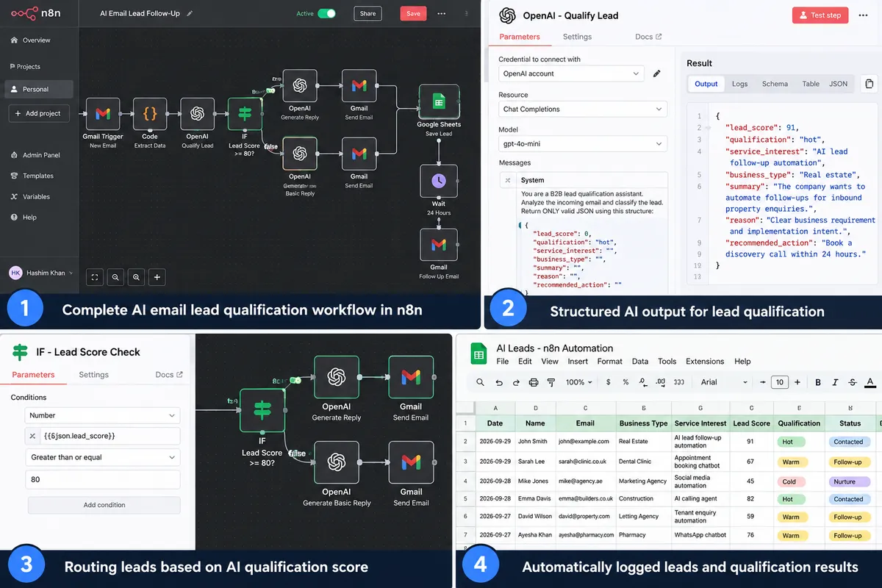The image size is (882, 588).
Task: Select the Code Extract Data node
Action: coord(150,114)
